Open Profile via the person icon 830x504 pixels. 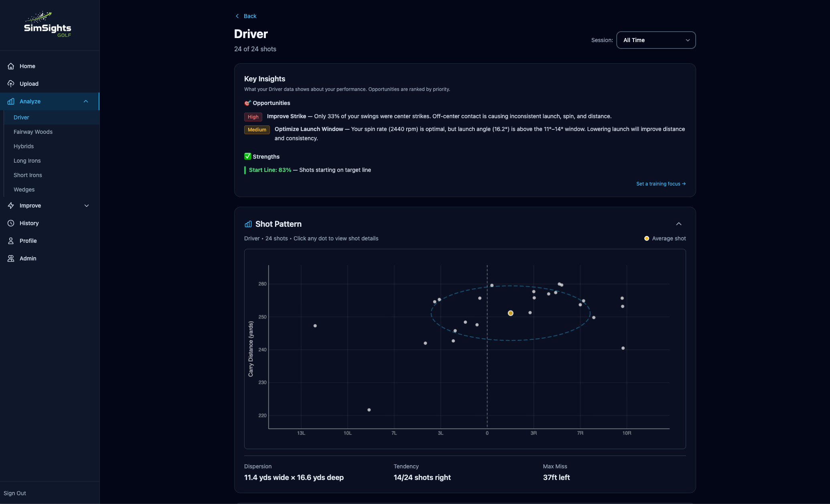click(x=11, y=241)
